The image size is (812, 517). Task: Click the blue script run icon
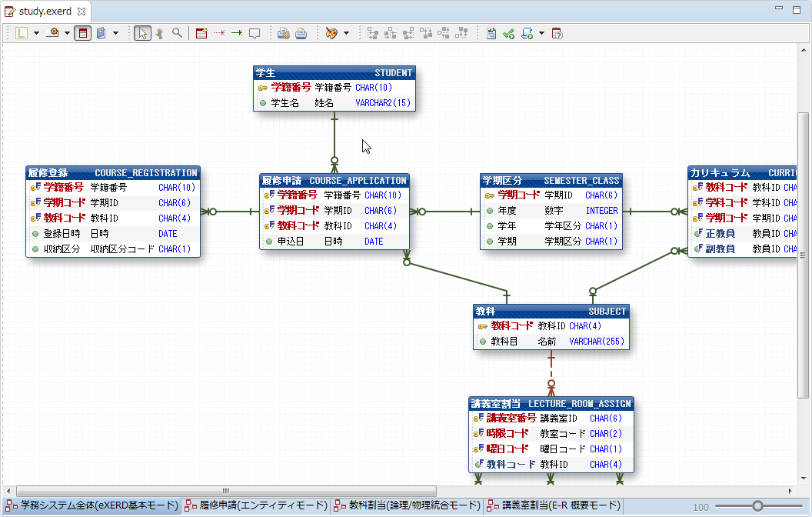click(x=527, y=34)
